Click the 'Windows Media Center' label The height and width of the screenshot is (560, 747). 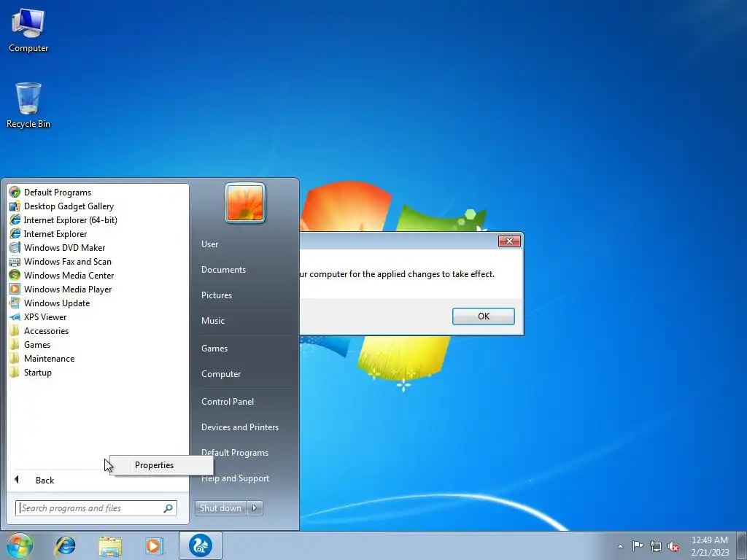coord(69,275)
